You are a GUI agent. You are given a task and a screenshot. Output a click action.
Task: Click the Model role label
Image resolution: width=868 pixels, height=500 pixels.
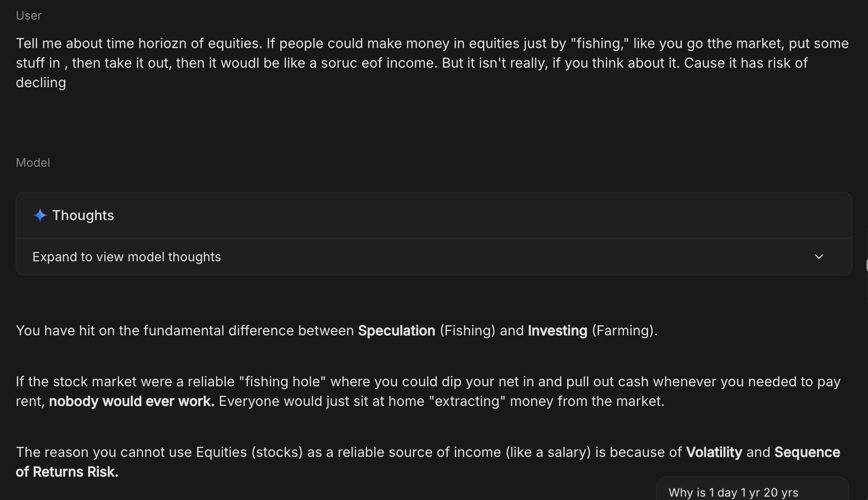(33, 163)
